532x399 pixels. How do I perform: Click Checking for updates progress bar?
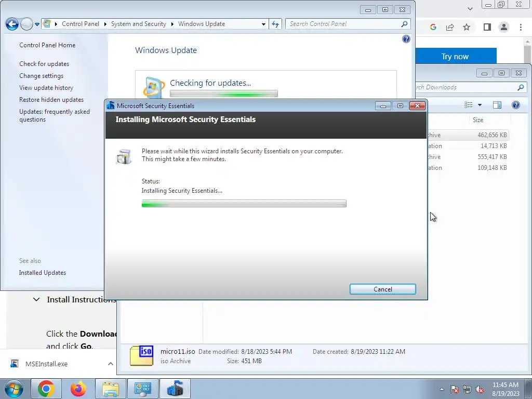tap(224, 94)
